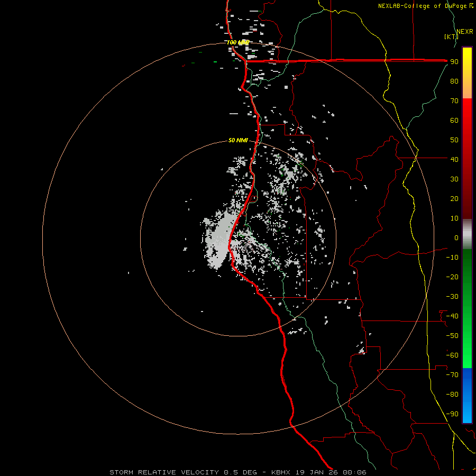Screen dimensions: 476x476
Task: Click the 10 value on the velocity scale
Action: click(x=454, y=218)
